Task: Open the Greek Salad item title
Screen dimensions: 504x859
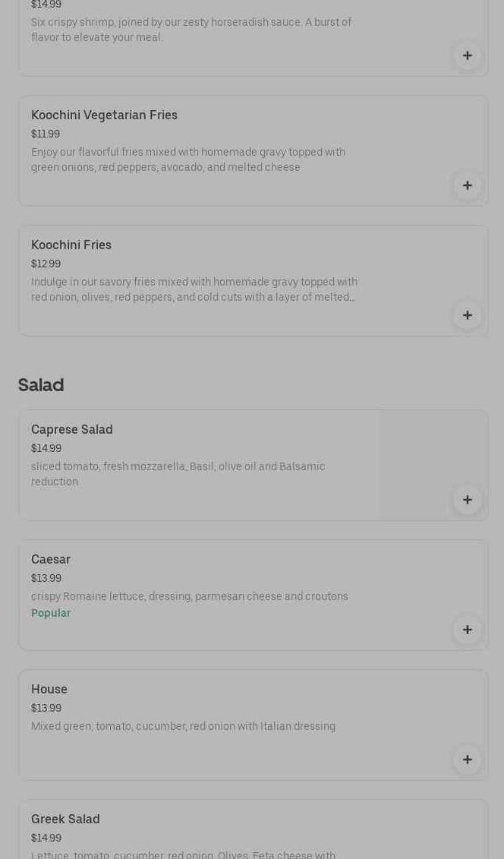Action: tap(65, 820)
